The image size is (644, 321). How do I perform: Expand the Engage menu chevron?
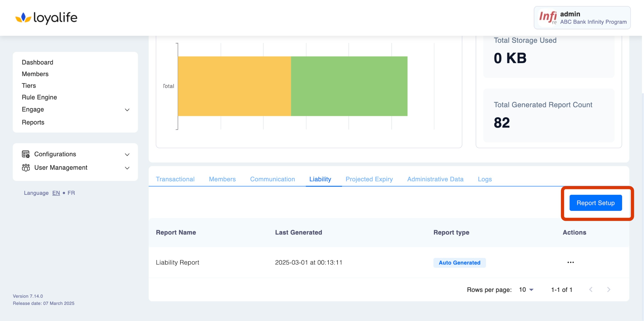point(127,110)
